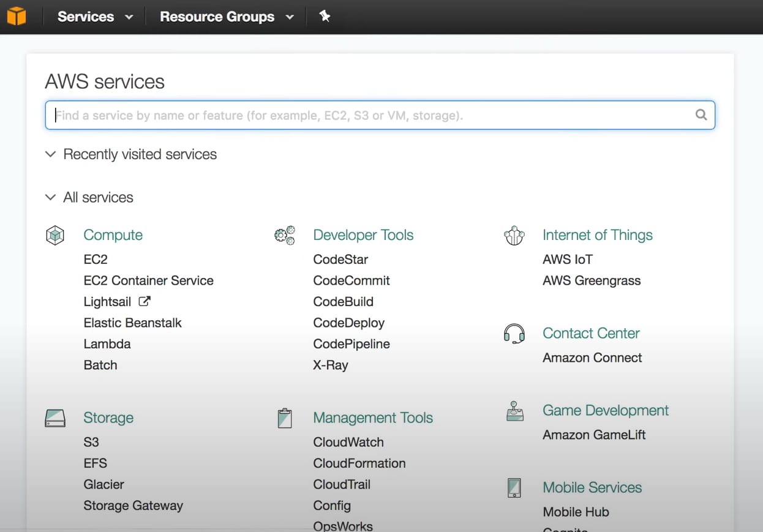Open the Services dropdown menu
763x532 pixels.
95,17
